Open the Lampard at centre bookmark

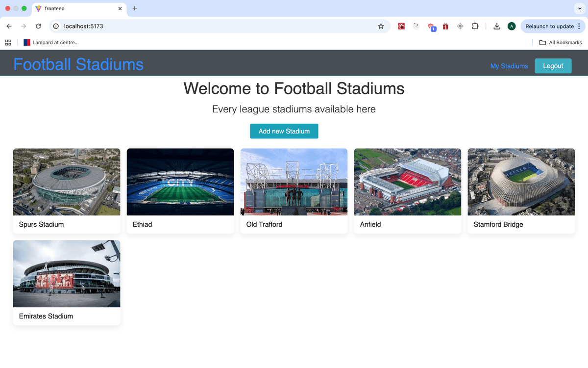pyautogui.click(x=51, y=43)
